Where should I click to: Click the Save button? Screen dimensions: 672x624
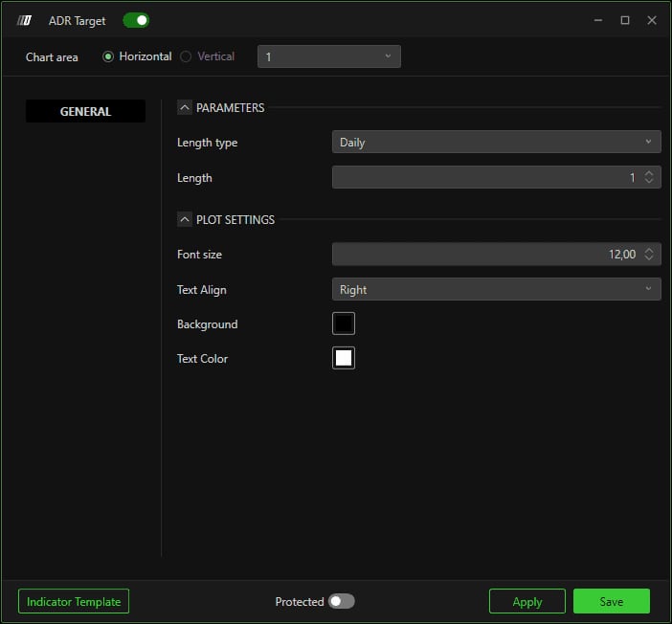coord(612,601)
